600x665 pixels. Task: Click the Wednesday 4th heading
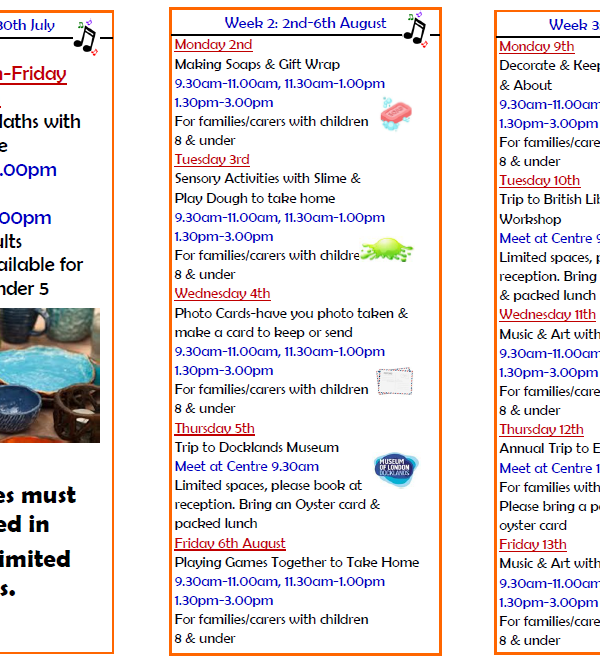tap(222, 294)
